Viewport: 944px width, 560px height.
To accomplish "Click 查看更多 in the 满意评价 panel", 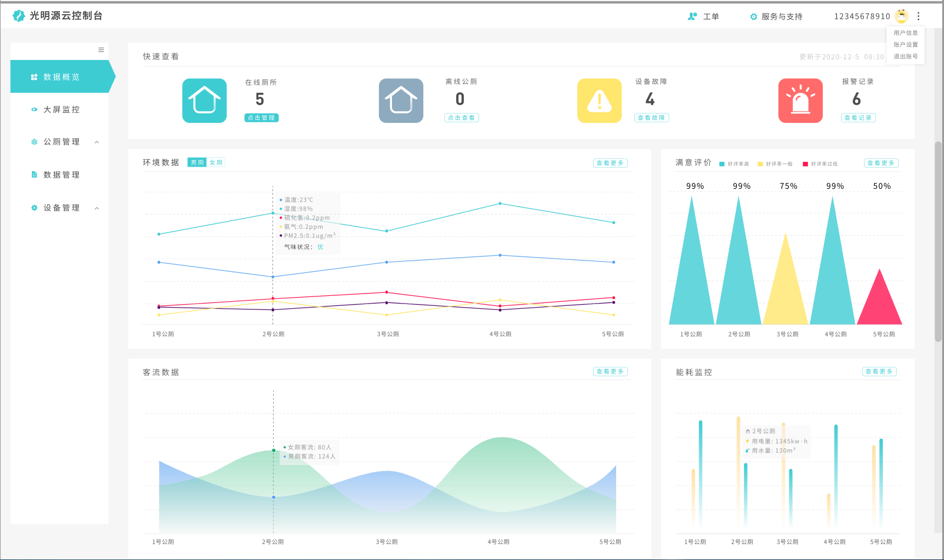I will coord(881,163).
